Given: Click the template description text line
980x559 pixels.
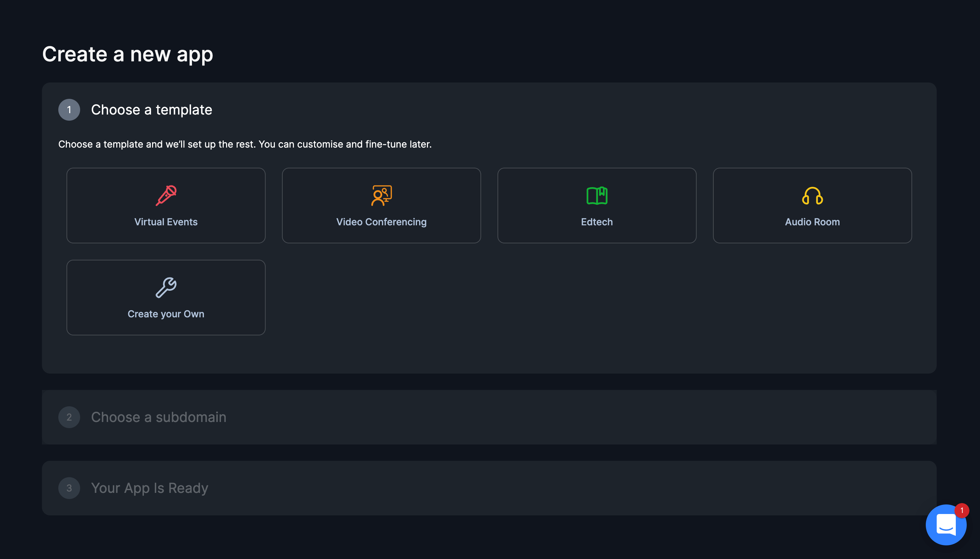Looking at the screenshot, I should [x=245, y=145].
